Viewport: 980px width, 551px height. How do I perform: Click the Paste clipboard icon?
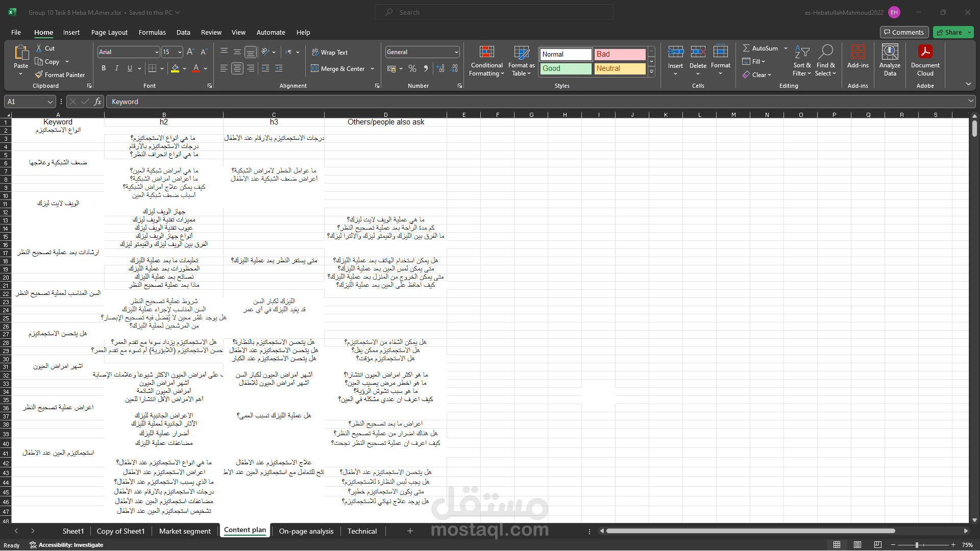21,53
